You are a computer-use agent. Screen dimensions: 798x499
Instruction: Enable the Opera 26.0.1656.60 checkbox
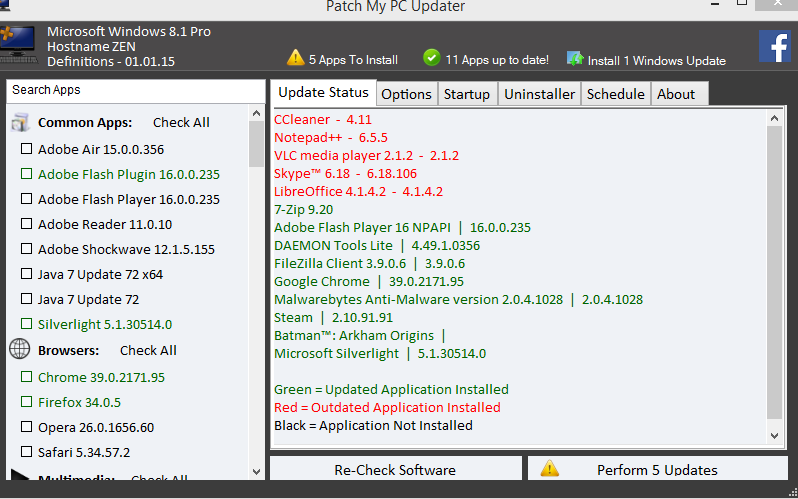pos(26,427)
